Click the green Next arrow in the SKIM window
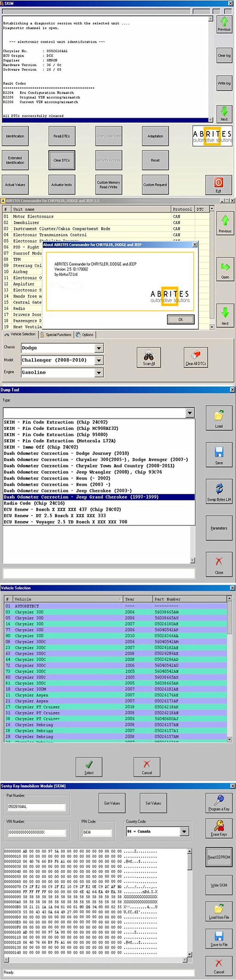Screen dimensions: 236x980 tap(224, 114)
